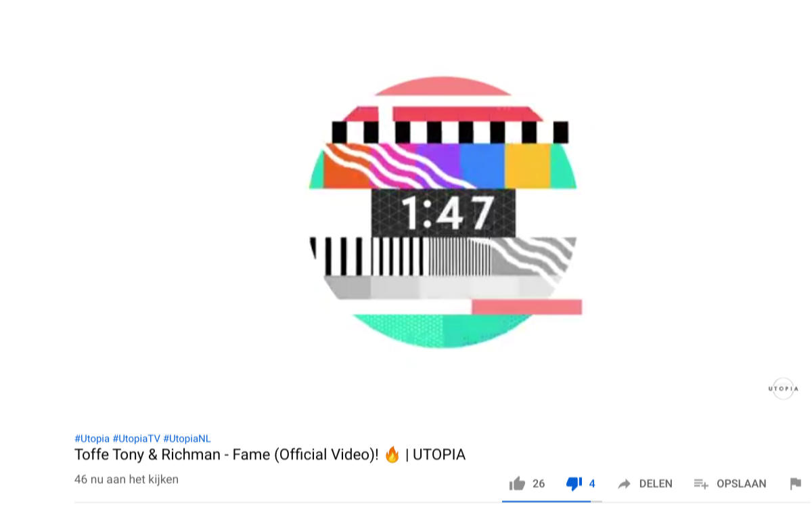Click the fire emoji in the title
The width and height of the screenshot is (812, 509).
click(392, 455)
